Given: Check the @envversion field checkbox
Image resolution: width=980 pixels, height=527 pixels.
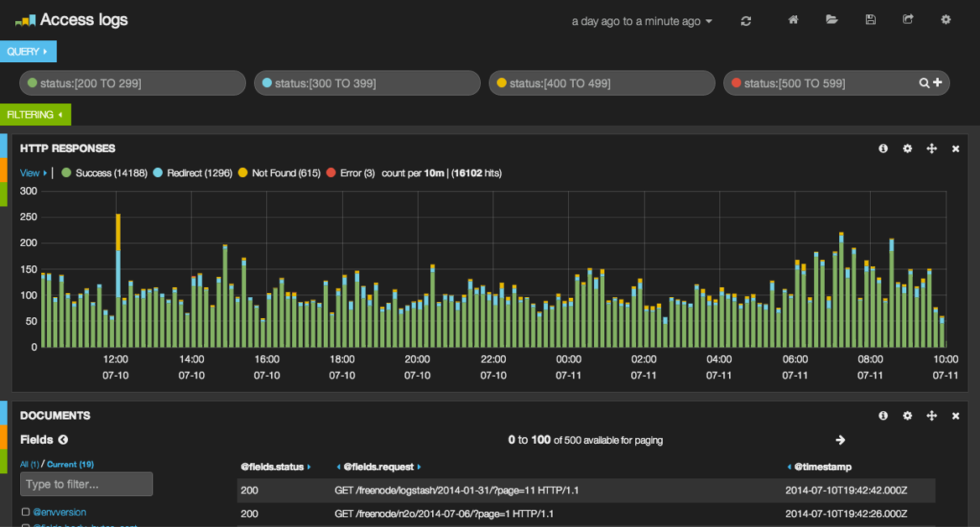Looking at the screenshot, I should 25,512.
